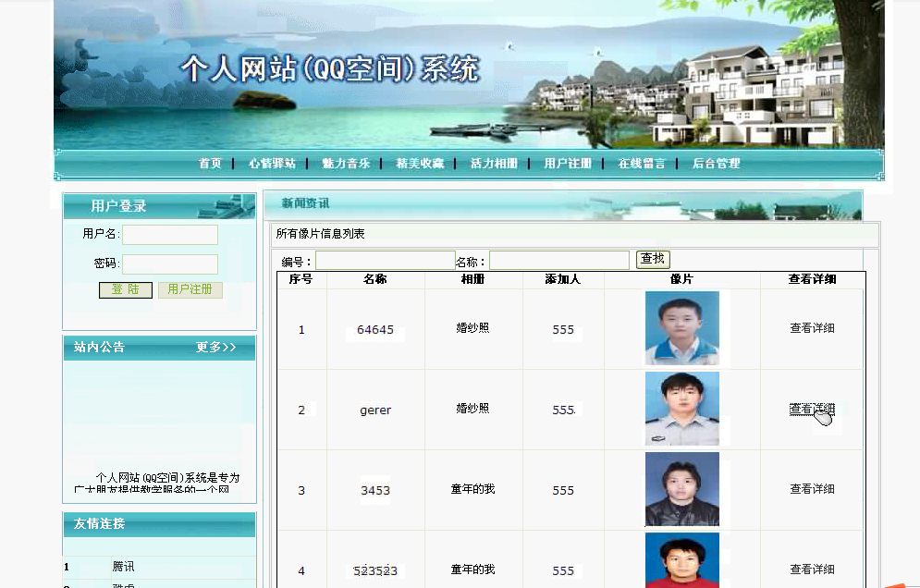The image size is (920, 588).
Task: Click the 查找 search button
Action: (653, 259)
